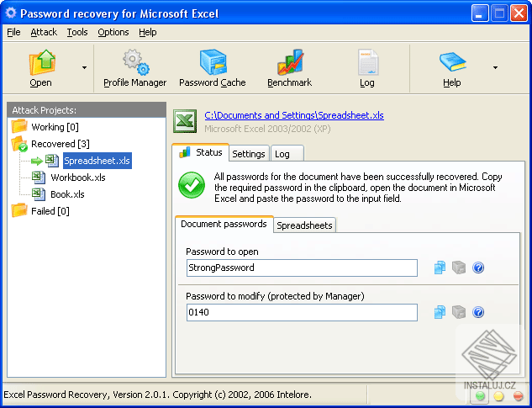The height and width of the screenshot is (408, 532).
Task: Open the Password Cache tool
Action: click(x=213, y=69)
